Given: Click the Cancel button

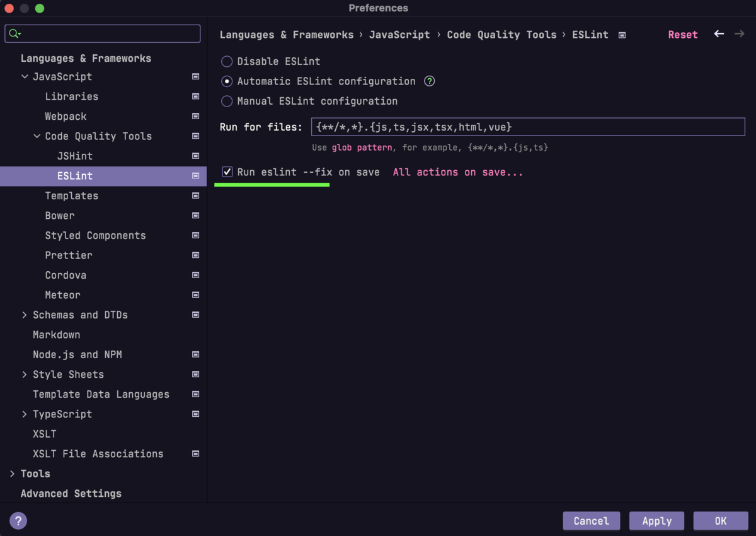Looking at the screenshot, I should (592, 521).
